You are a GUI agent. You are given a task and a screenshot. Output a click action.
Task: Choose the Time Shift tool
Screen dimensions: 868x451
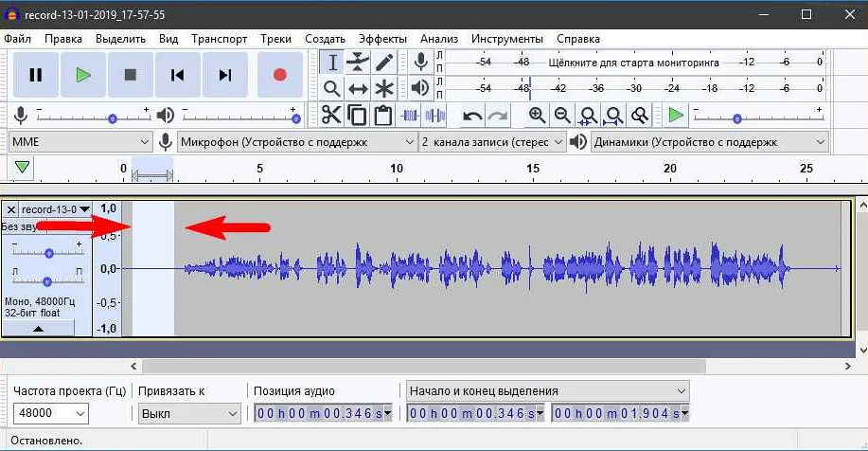(x=358, y=89)
